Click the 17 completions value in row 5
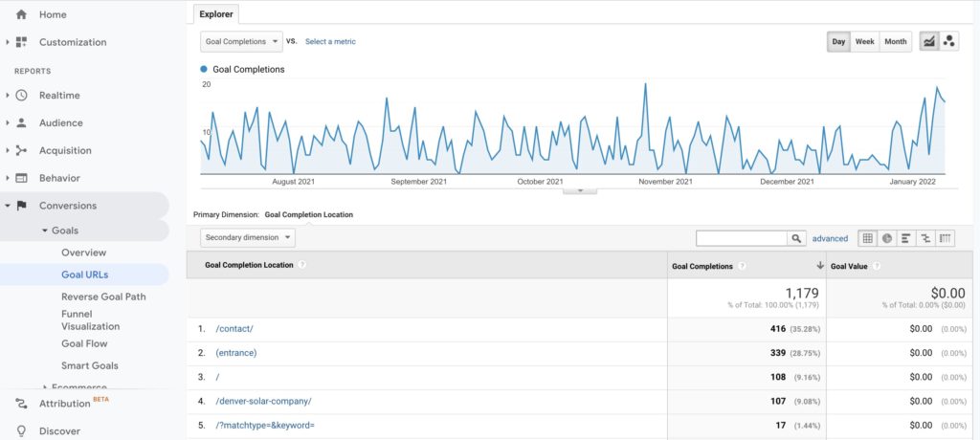The height and width of the screenshot is (440, 980). coord(781,425)
